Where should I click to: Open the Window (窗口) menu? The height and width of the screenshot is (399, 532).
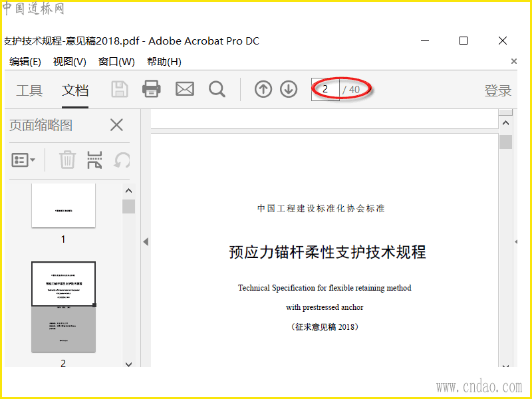click(x=116, y=62)
